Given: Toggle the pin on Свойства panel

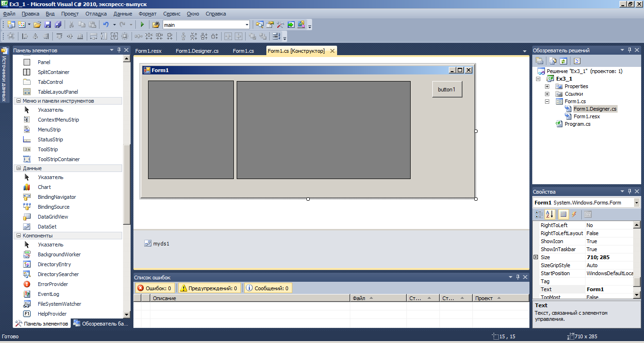Looking at the screenshot, I should [x=629, y=191].
